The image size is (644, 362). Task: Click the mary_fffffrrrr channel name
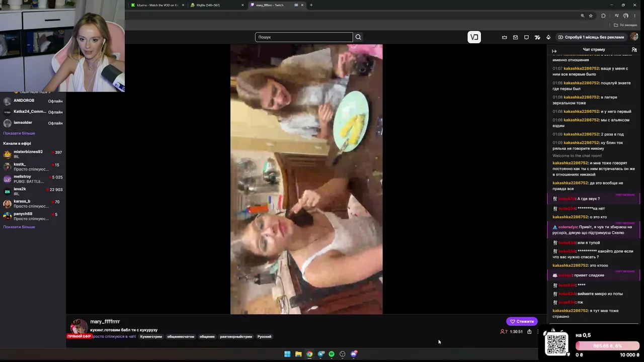click(x=105, y=322)
